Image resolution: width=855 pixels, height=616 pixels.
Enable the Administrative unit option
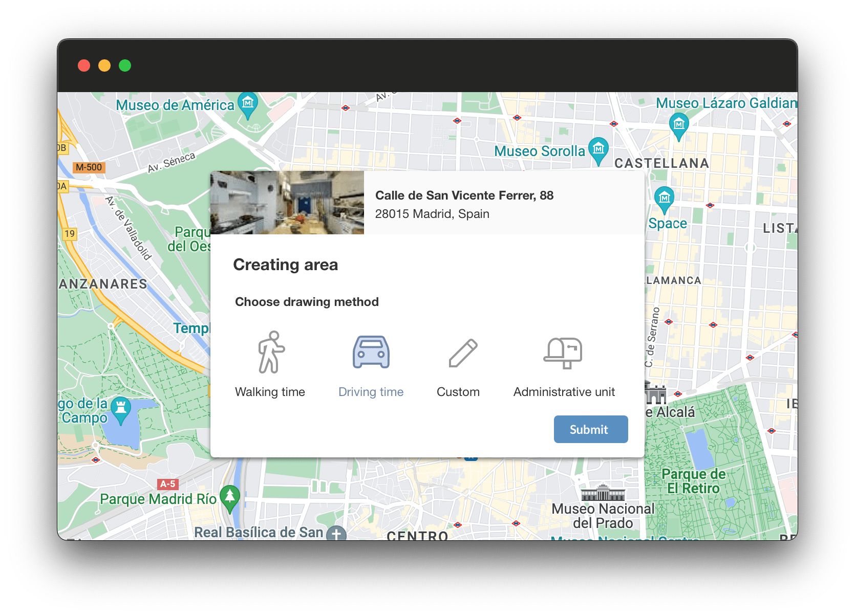click(564, 391)
